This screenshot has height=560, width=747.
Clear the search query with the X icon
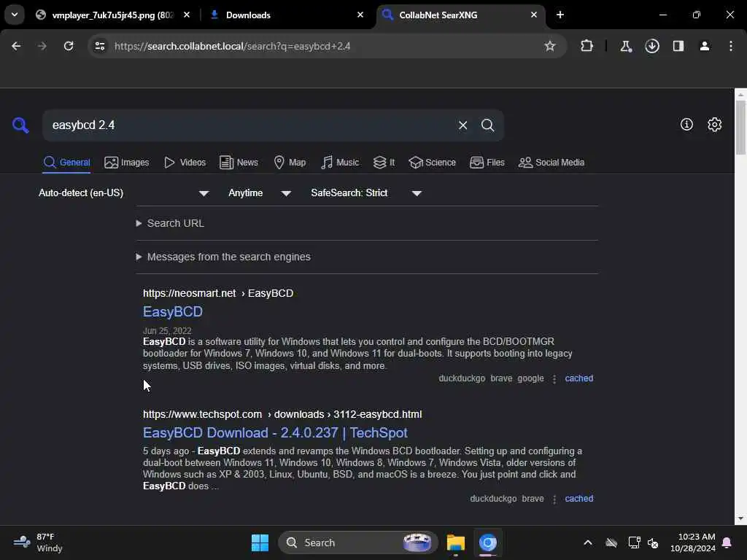(x=462, y=125)
